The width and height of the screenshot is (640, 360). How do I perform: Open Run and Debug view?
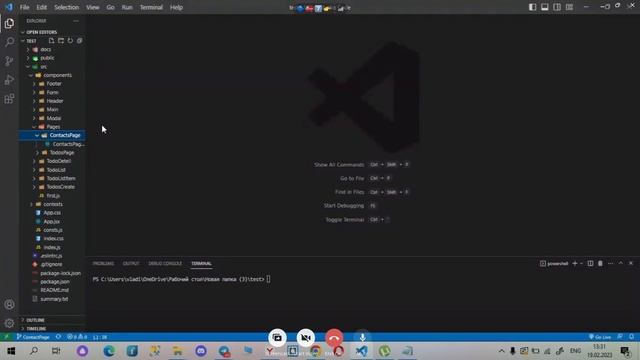click(x=9, y=80)
